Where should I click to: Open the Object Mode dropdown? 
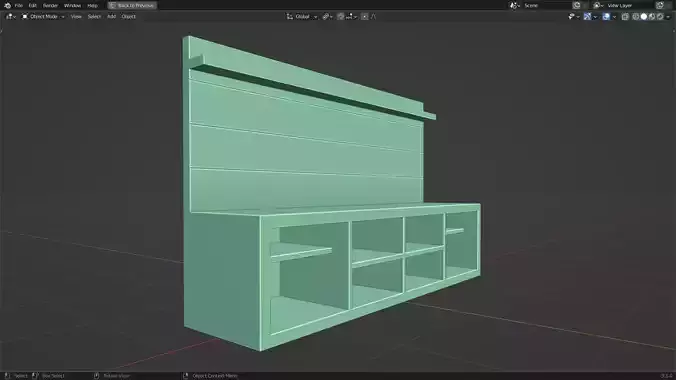(x=43, y=16)
